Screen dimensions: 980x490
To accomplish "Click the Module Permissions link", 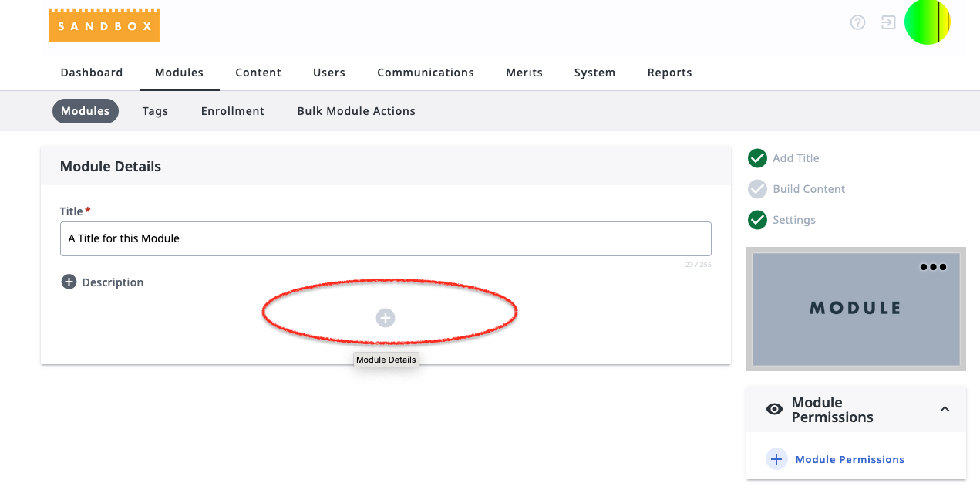I will point(850,459).
